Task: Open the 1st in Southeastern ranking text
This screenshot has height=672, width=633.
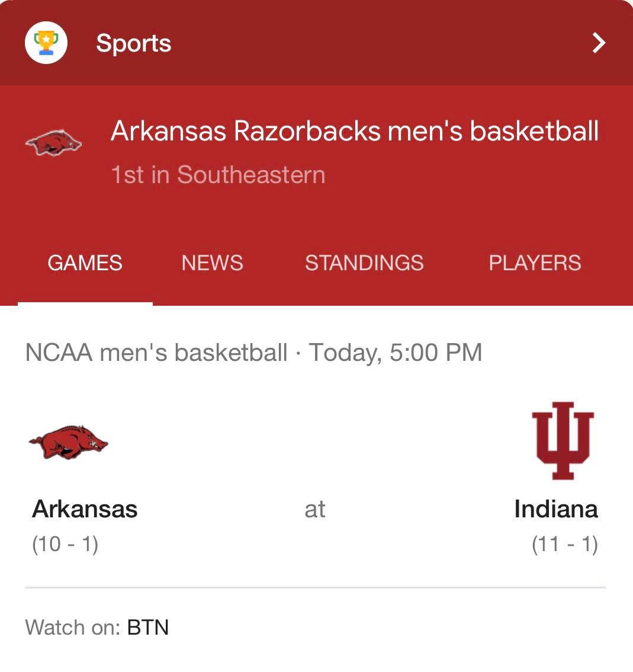Action: point(218,175)
